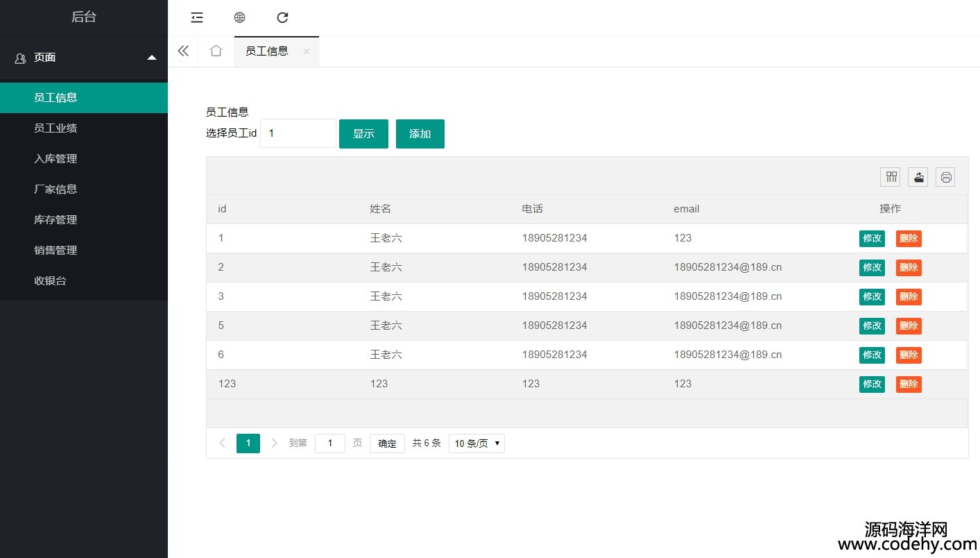Export table data using export icon
980x558 pixels.
coord(918,177)
